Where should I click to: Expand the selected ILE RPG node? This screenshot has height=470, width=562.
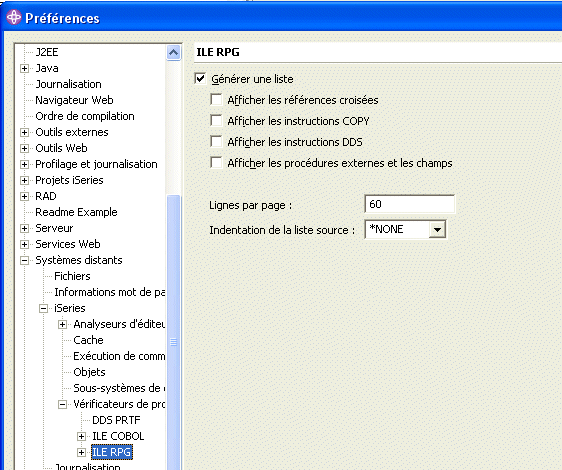81,452
